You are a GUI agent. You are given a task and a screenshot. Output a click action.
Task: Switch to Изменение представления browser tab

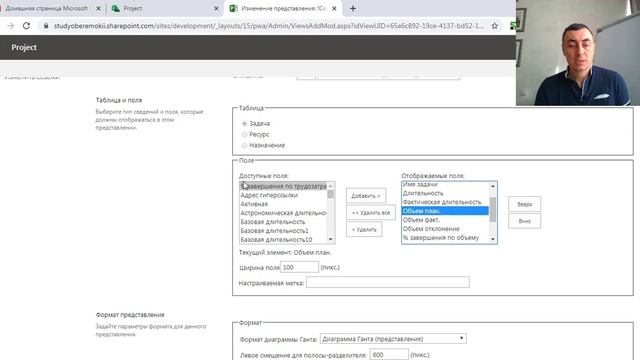click(283, 8)
